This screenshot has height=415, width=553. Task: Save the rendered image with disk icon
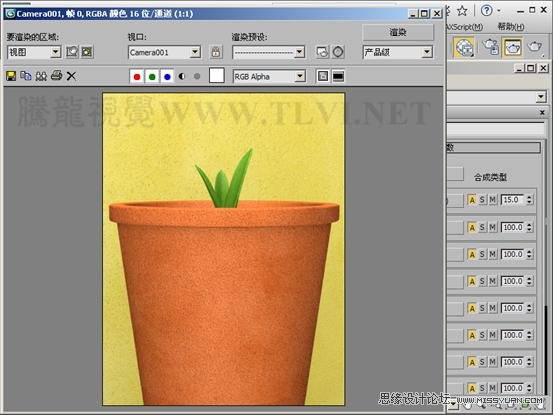(x=11, y=76)
